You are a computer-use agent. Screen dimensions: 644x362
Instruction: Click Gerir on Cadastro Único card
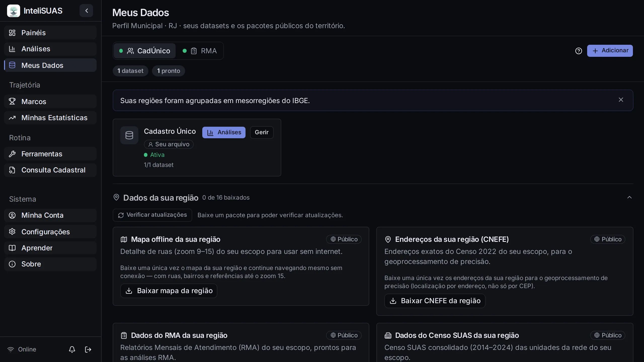click(x=262, y=132)
